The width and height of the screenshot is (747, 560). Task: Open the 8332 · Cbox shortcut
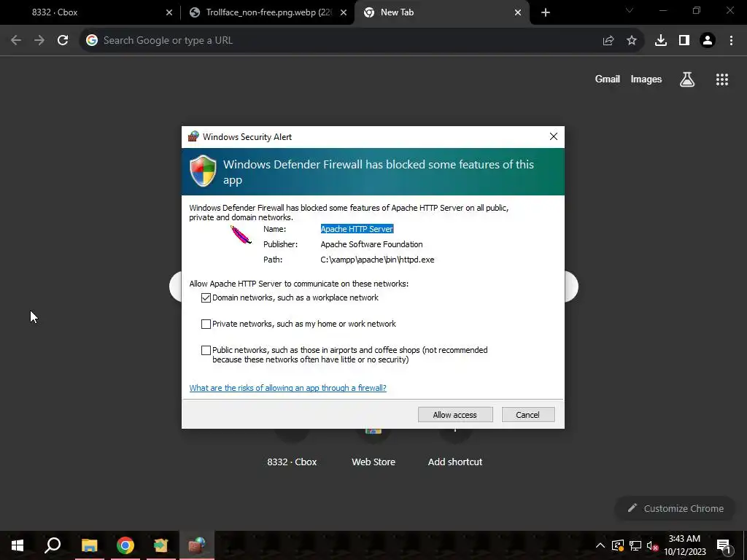pyautogui.click(x=292, y=462)
